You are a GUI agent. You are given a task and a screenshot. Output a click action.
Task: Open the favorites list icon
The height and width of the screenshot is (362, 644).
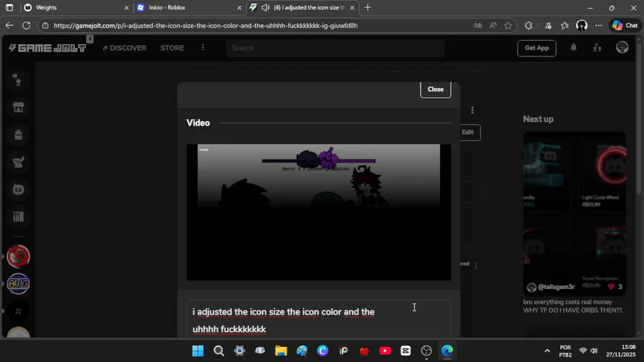point(565,26)
